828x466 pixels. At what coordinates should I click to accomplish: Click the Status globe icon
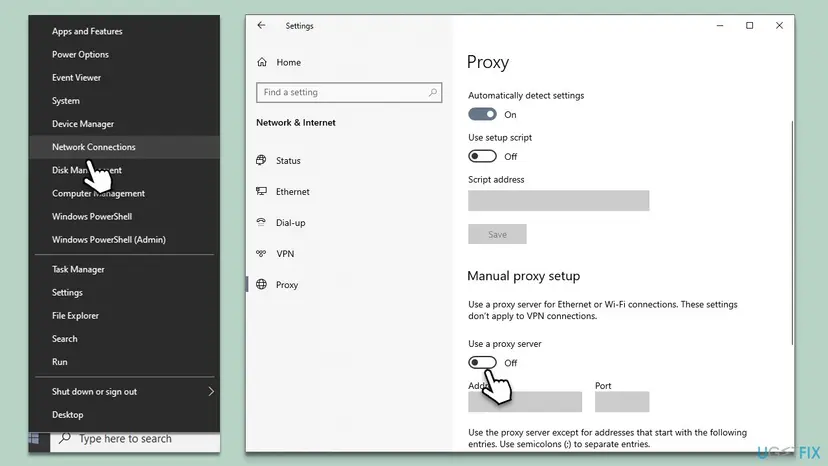tap(261, 160)
